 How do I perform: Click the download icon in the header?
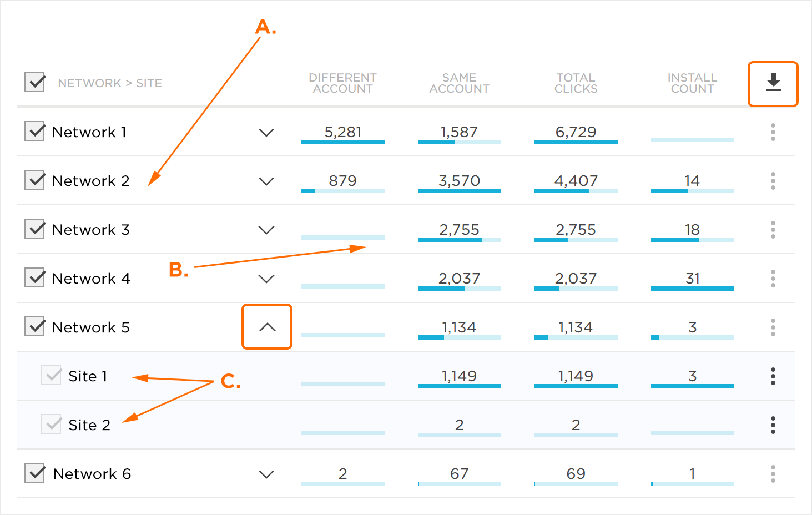(773, 83)
